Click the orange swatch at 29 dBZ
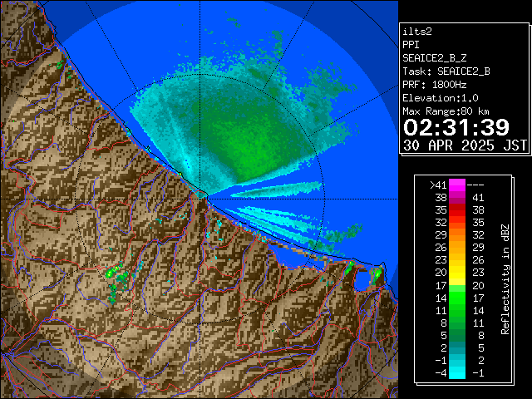 click(x=457, y=235)
